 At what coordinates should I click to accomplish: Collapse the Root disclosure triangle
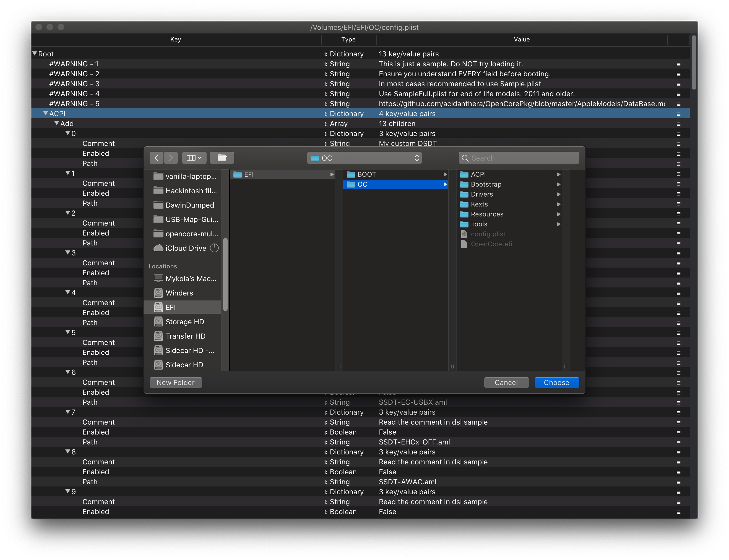click(x=35, y=54)
